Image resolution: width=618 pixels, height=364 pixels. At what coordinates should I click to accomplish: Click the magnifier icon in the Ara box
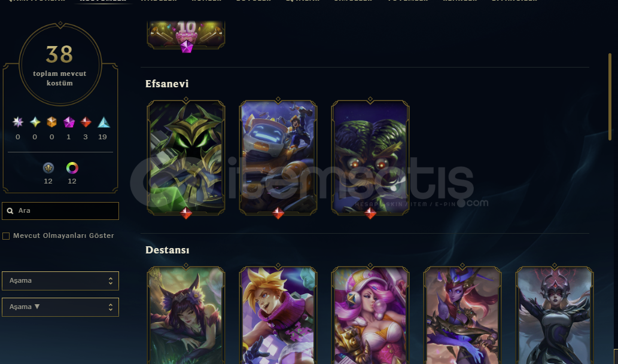tap(10, 211)
